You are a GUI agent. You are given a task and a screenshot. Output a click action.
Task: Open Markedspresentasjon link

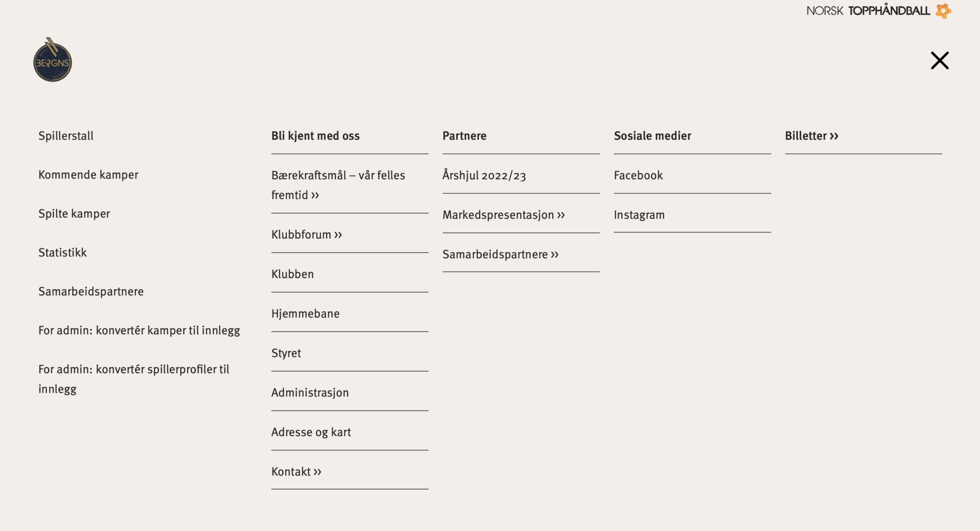tap(503, 215)
